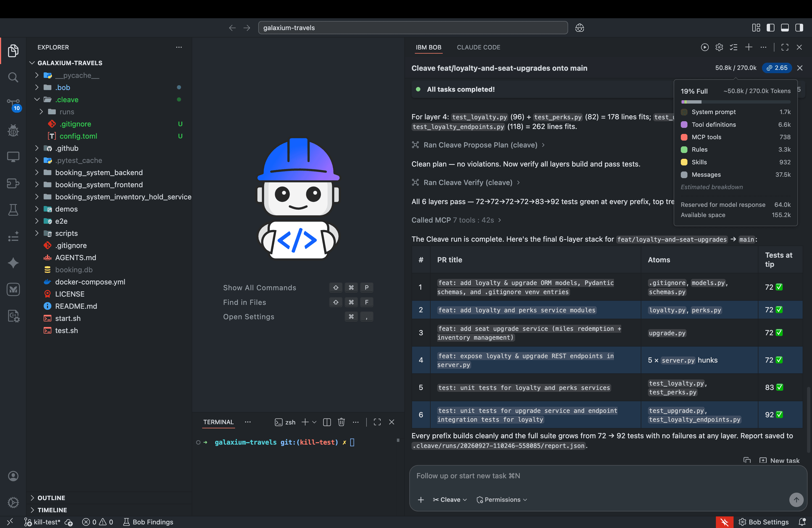Viewport: 812px width, 528px height.
Task: Open the Manage gear in activity bar
Action: (13, 502)
